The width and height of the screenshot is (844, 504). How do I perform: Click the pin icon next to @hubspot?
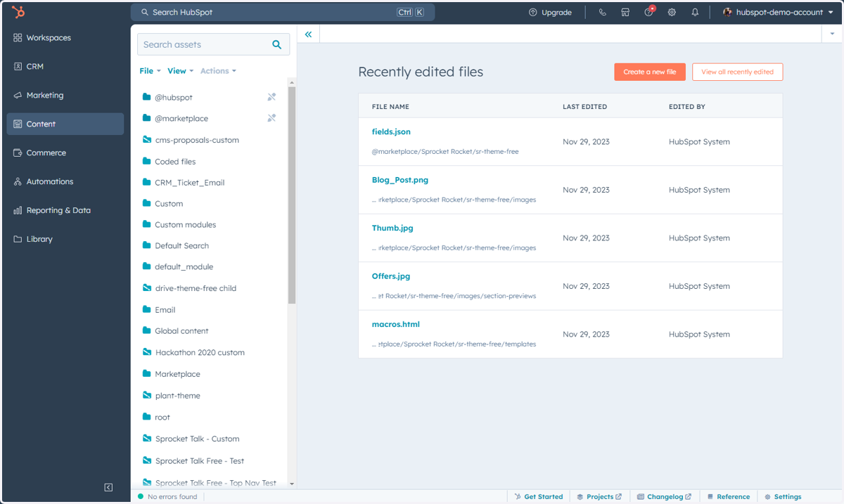271,97
